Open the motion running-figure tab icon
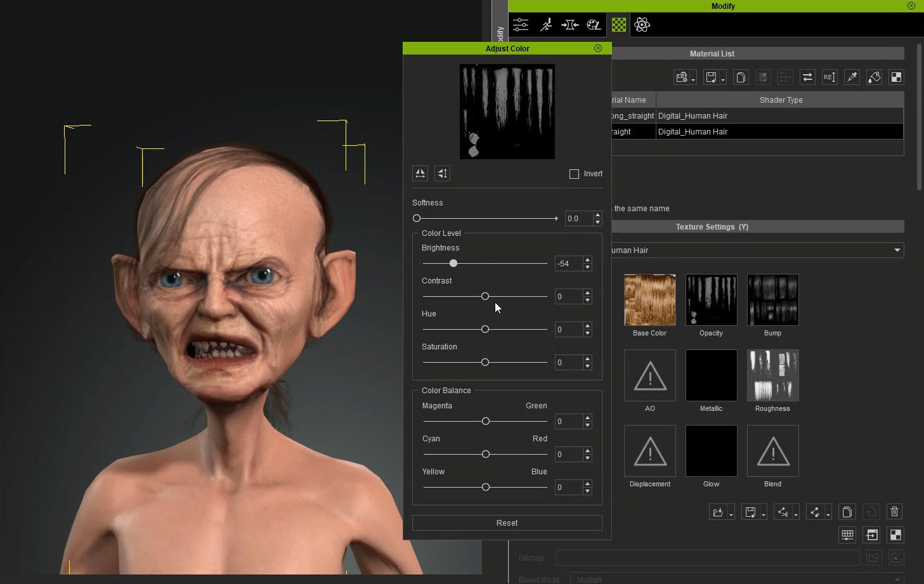Screen dimensions: 924x584 click(545, 25)
